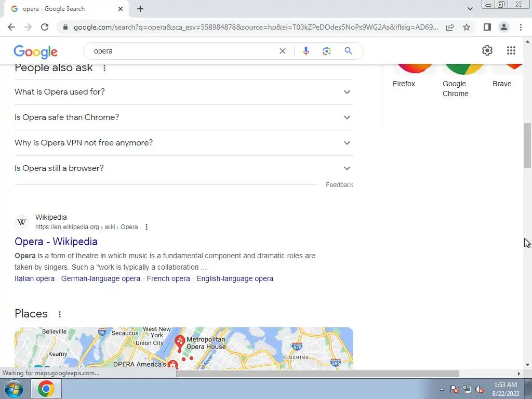
Task: Open French opera sitelink
Action: [168, 278]
